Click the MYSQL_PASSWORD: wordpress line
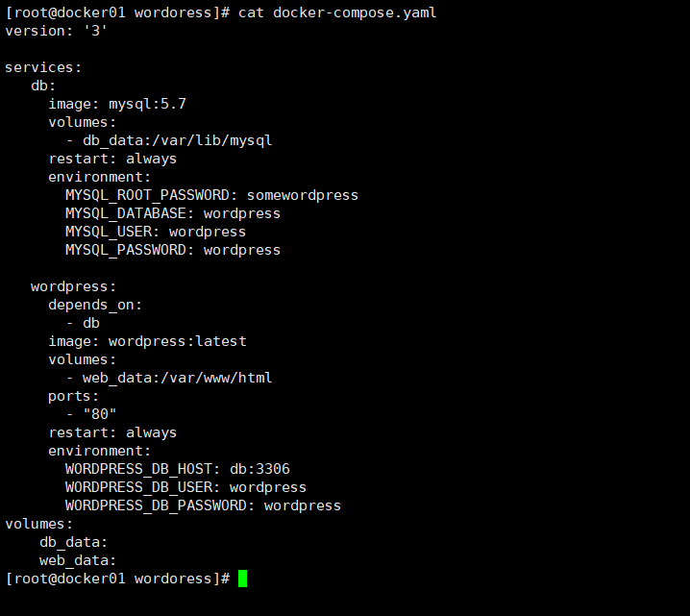The image size is (690, 616). click(x=173, y=250)
